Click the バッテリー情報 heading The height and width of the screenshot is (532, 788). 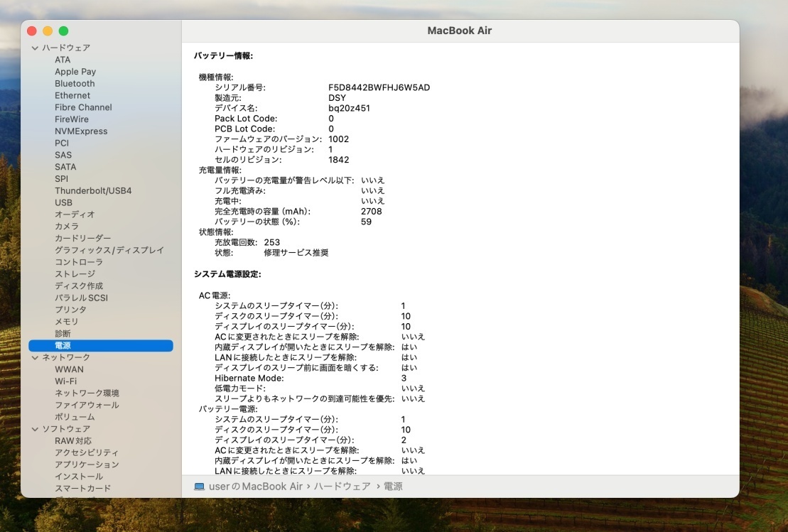point(224,56)
